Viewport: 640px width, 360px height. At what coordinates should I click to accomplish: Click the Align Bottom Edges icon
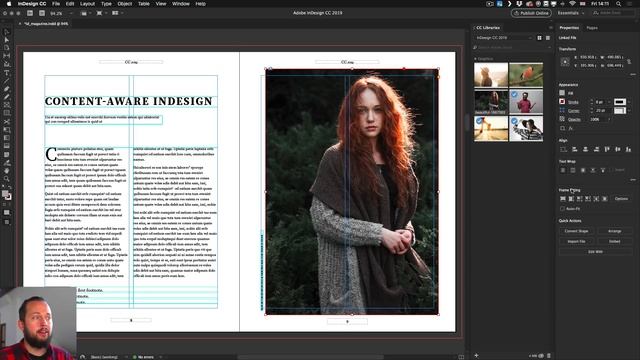[x=628, y=149]
